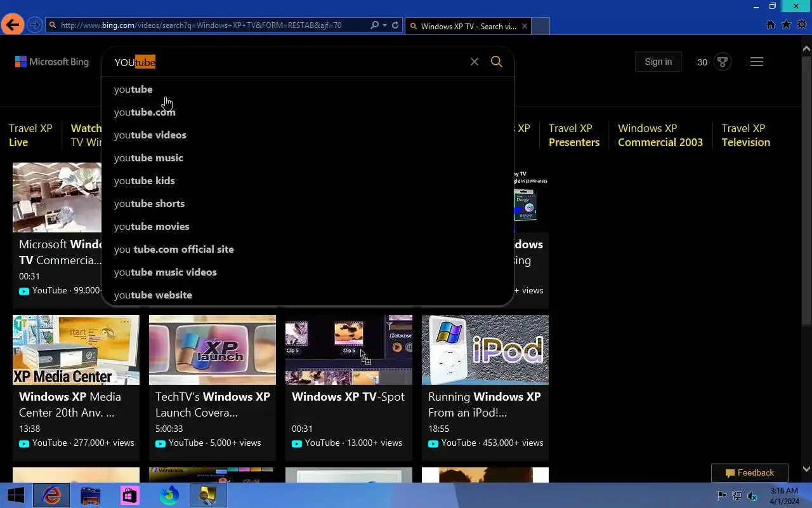Click the 5:00:33 video duration text
Screen dimensions: 812x508
pos(169,429)
